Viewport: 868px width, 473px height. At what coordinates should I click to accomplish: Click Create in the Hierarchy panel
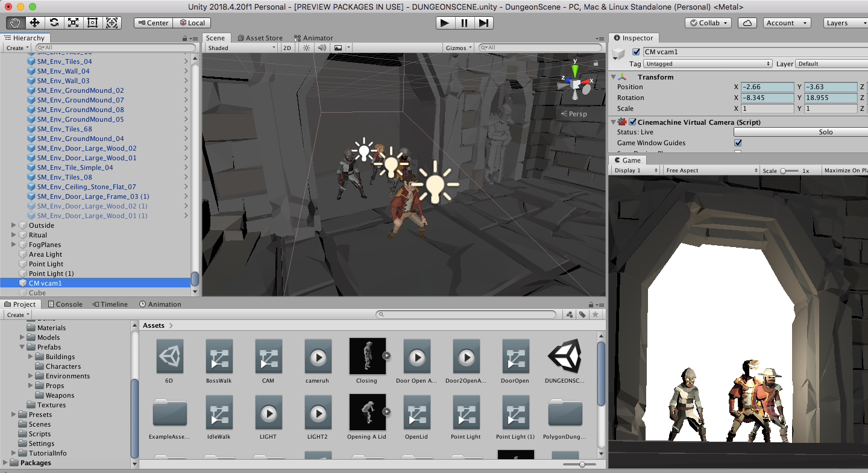click(17, 48)
